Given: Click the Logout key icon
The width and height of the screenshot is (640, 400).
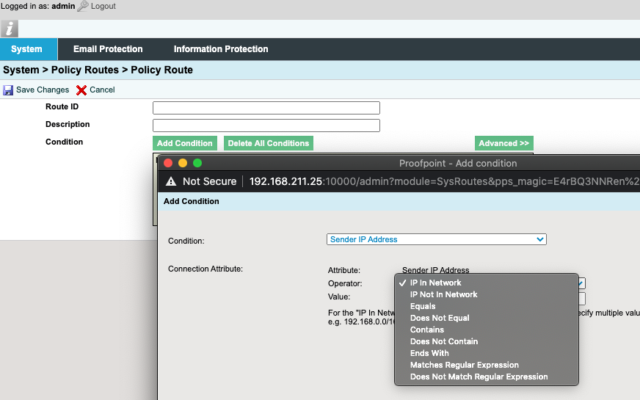Looking at the screenshot, I should [83, 6].
